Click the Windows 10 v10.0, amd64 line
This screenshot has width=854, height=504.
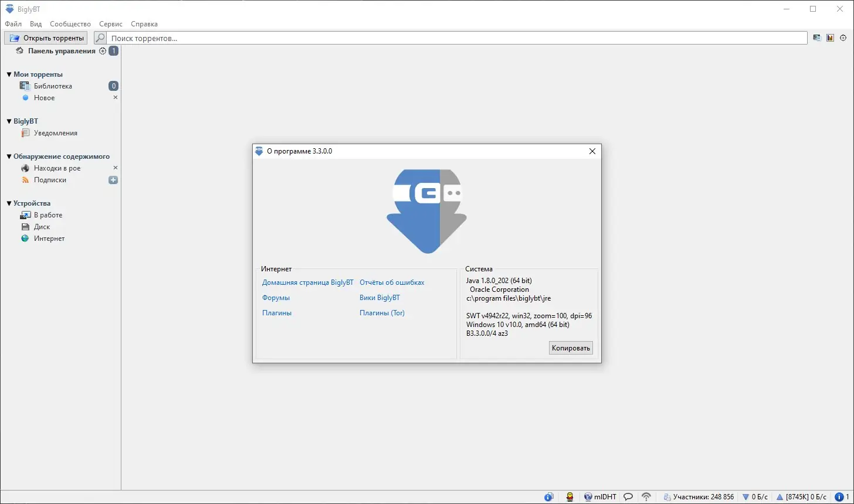pyautogui.click(x=517, y=324)
